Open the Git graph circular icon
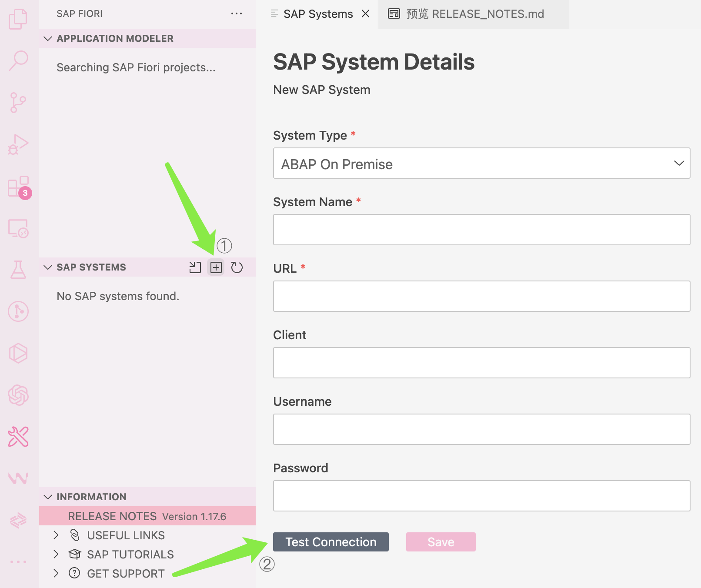 [x=18, y=311]
